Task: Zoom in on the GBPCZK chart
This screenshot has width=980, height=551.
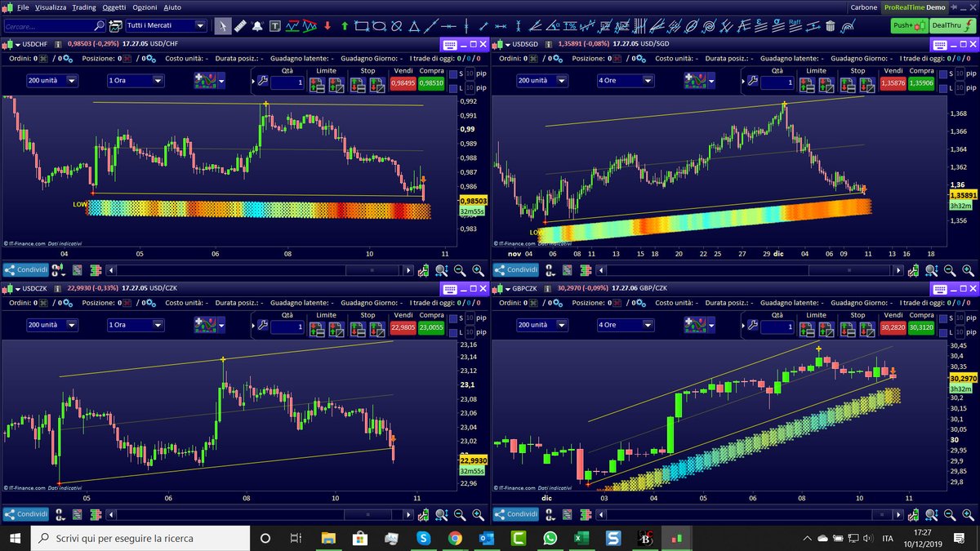Action: [968, 514]
